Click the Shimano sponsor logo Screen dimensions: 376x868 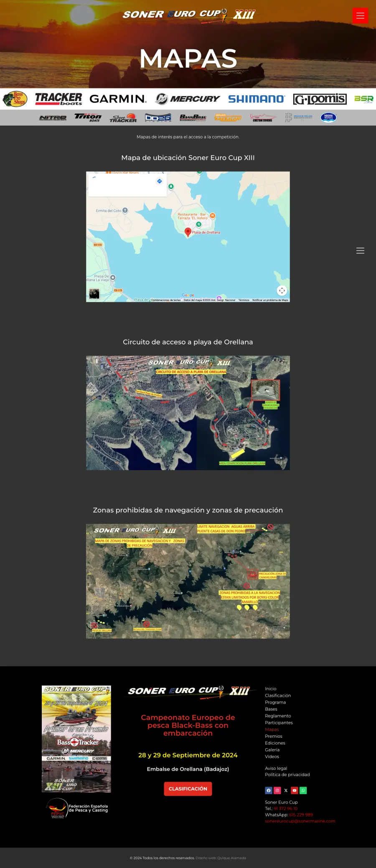coord(257,99)
